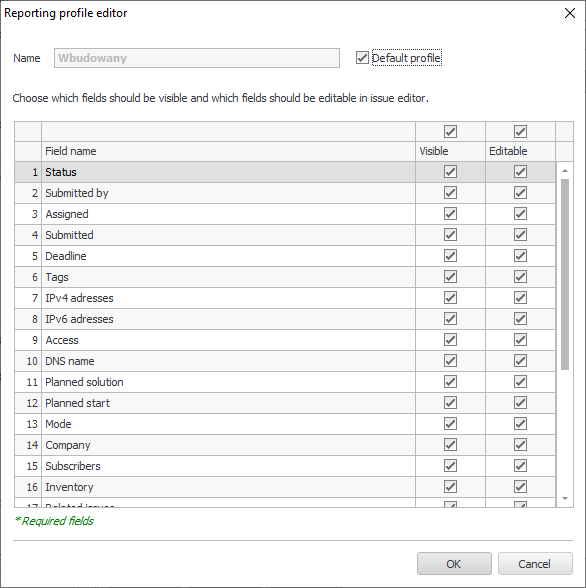The height and width of the screenshot is (588, 586).
Task: Uncheck Editable for the Tags row
Action: [x=520, y=277]
